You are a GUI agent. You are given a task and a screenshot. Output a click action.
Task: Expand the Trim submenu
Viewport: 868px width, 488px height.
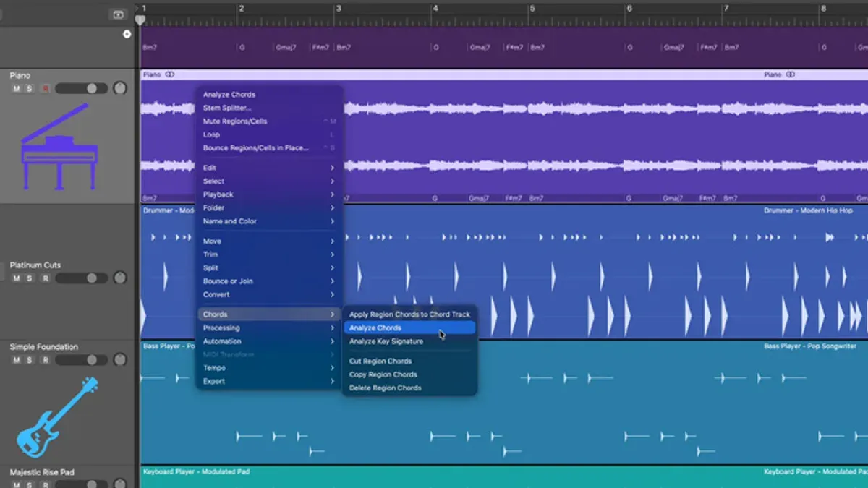click(x=269, y=254)
